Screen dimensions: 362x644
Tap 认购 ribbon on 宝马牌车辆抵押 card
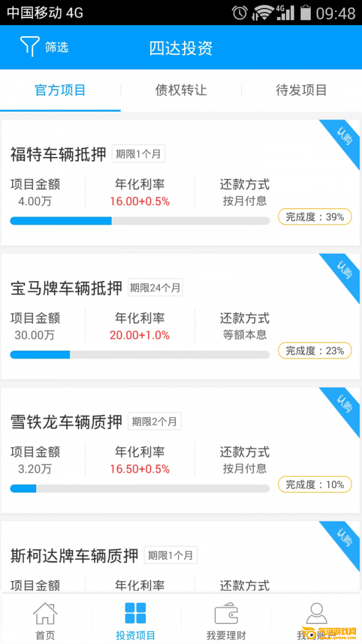click(x=343, y=272)
